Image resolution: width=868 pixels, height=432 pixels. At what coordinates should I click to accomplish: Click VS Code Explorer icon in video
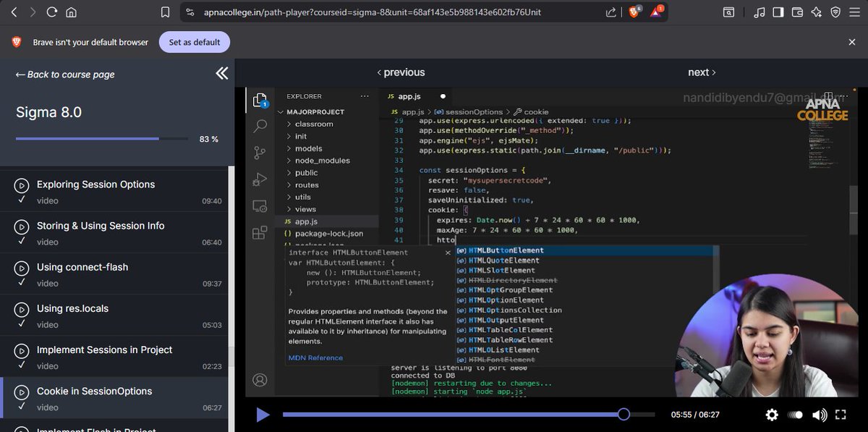(x=260, y=101)
